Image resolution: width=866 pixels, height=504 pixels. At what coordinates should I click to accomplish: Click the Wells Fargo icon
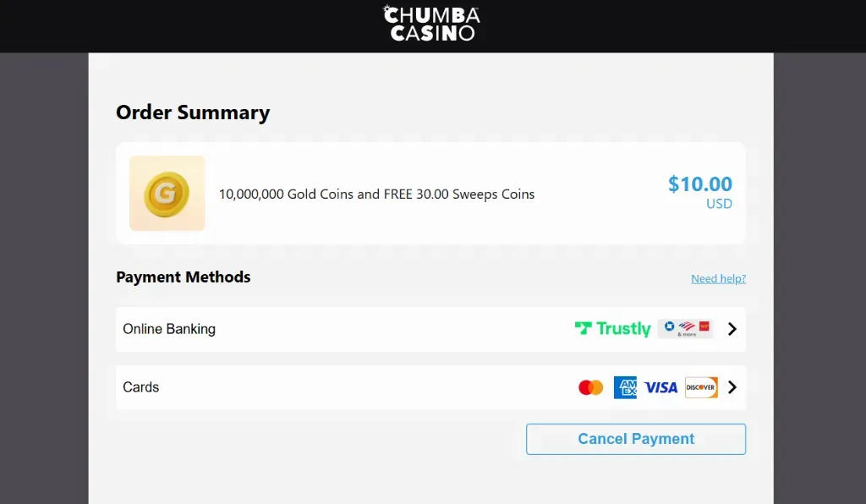[x=704, y=326]
